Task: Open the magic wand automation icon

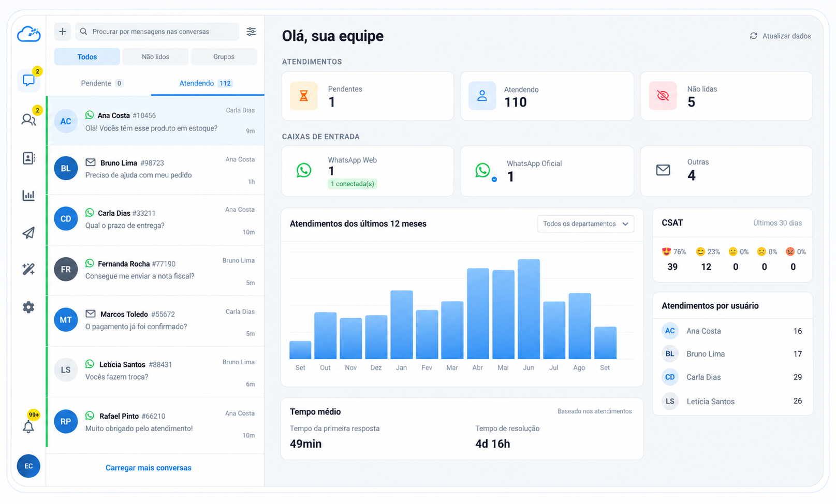Action: [x=28, y=269]
